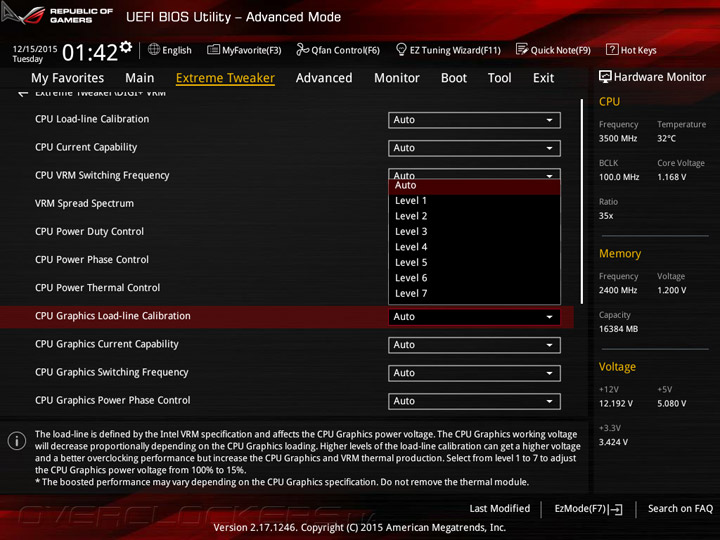Open Quick Note(F9)

pos(553,50)
